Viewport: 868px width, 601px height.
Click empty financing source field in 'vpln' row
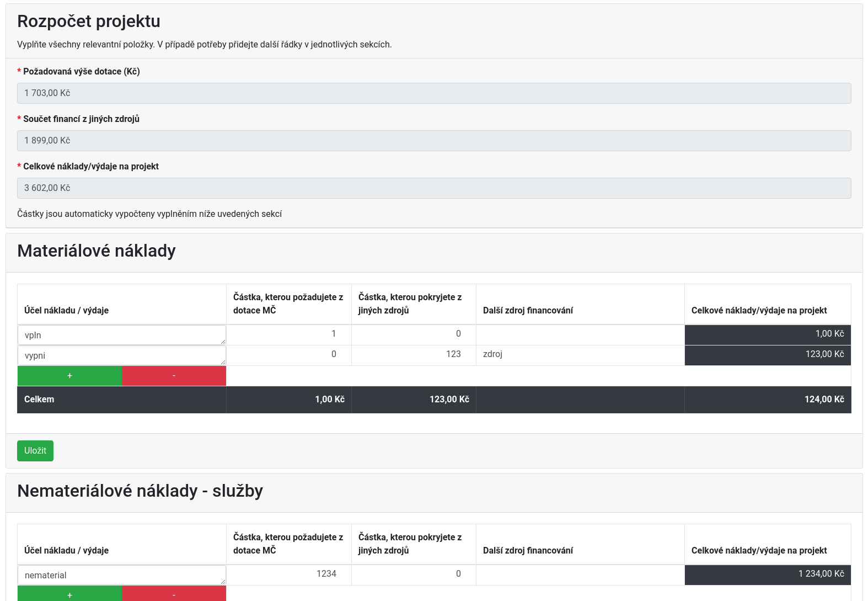pos(580,334)
